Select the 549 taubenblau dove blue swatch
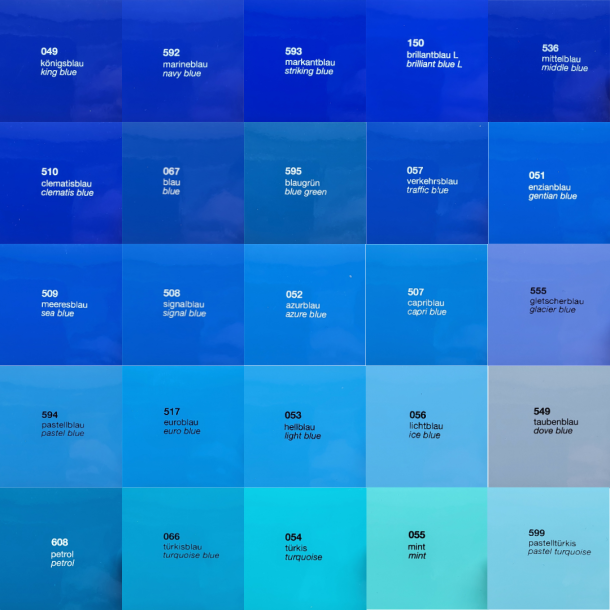 tap(549, 427)
